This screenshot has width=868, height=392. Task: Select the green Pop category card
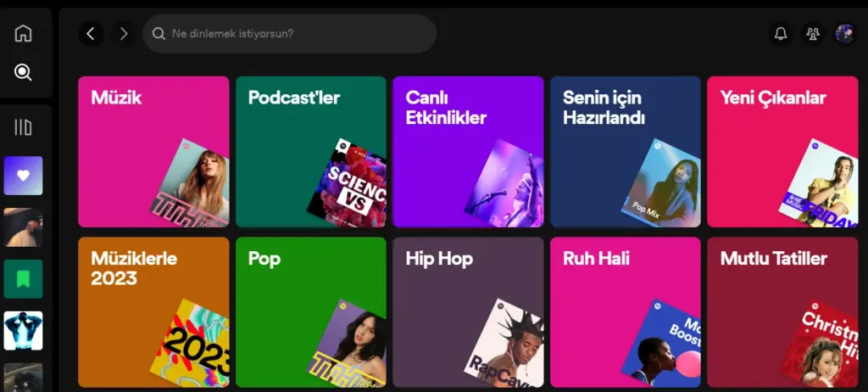310,311
